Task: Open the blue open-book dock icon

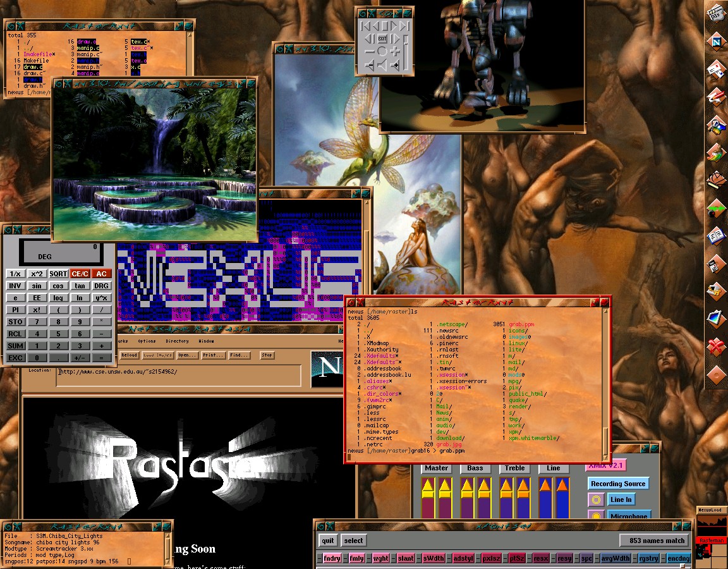Action: point(716,236)
